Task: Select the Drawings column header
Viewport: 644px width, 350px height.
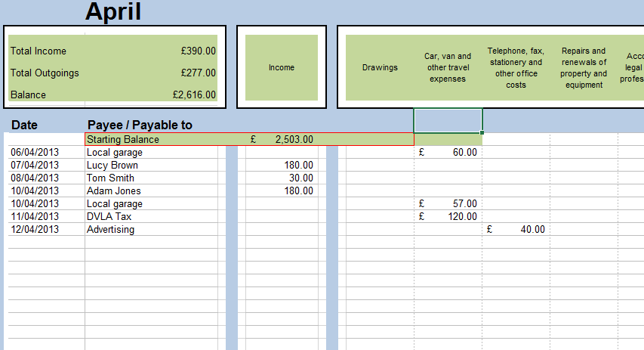Action: coord(380,67)
